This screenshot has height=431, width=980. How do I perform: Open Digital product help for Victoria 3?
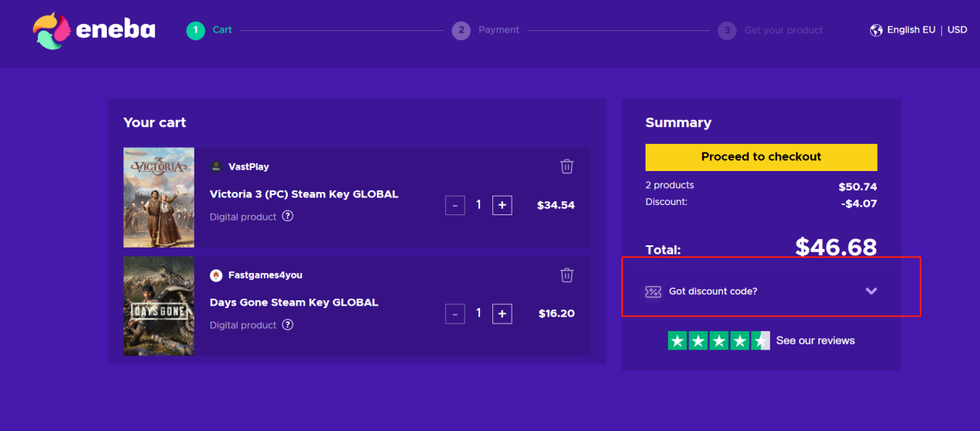[x=288, y=217]
